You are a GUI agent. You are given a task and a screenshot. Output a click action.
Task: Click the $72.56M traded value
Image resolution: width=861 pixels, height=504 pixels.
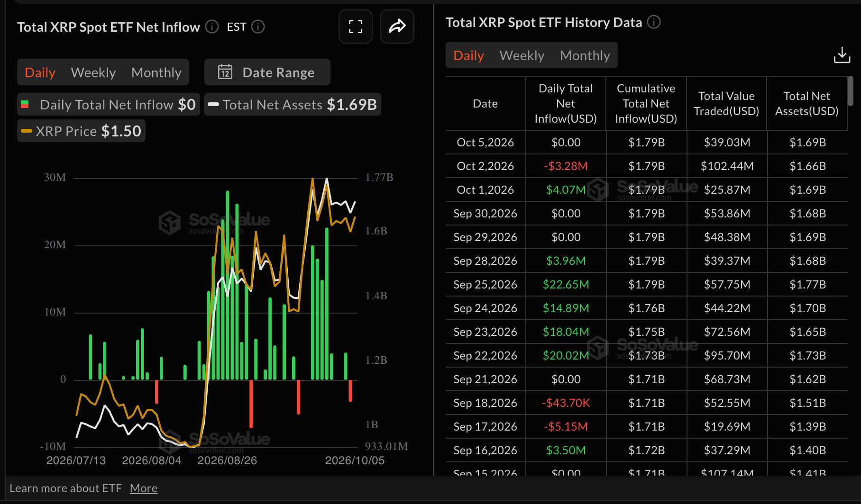coord(727,332)
